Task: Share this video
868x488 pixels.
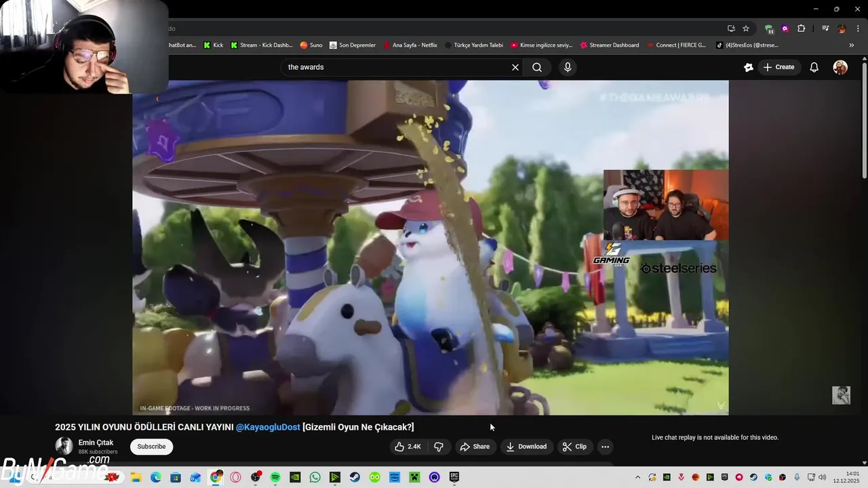Action: 475,447
